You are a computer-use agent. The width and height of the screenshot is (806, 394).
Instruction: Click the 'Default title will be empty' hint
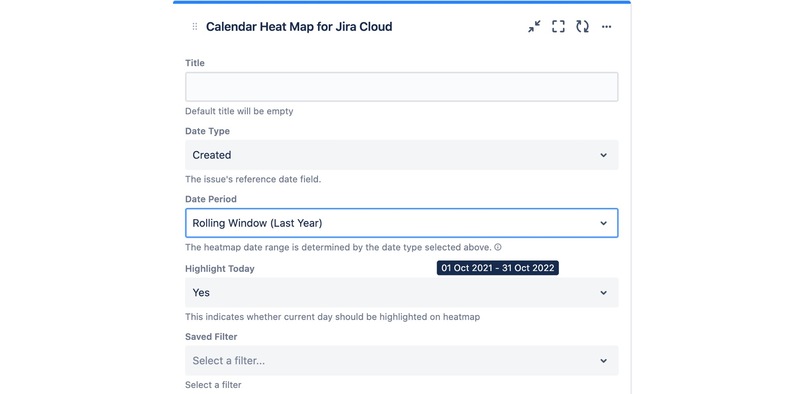coord(239,111)
